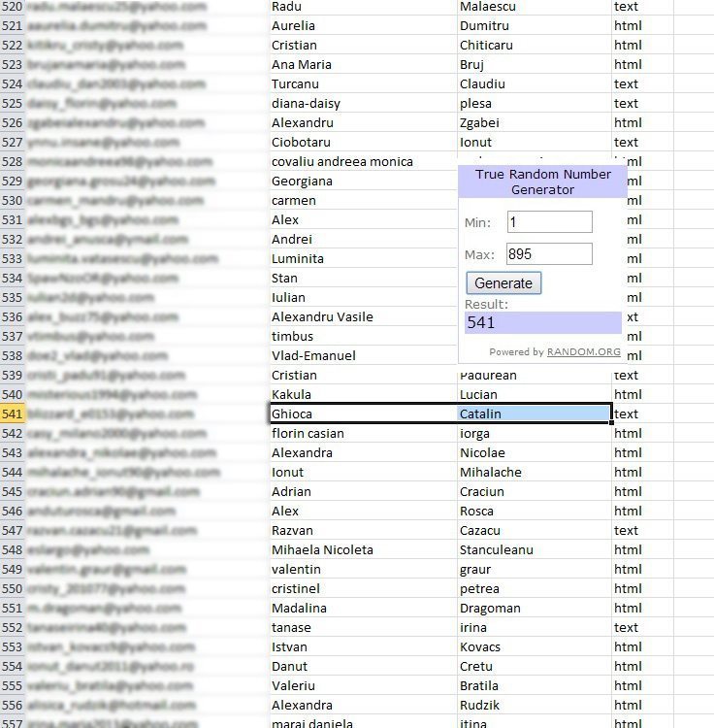Click the Alexandru Vasile cell
The image size is (714, 728).
pyautogui.click(x=363, y=316)
